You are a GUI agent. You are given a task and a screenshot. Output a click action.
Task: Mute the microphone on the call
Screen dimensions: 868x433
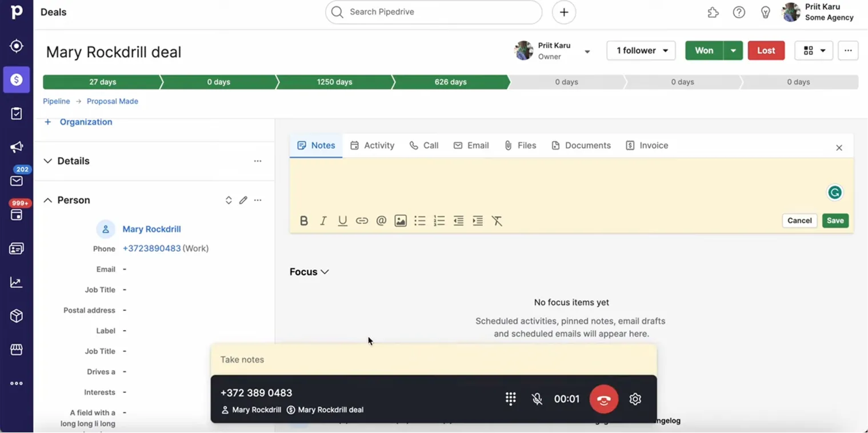tap(537, 399)
